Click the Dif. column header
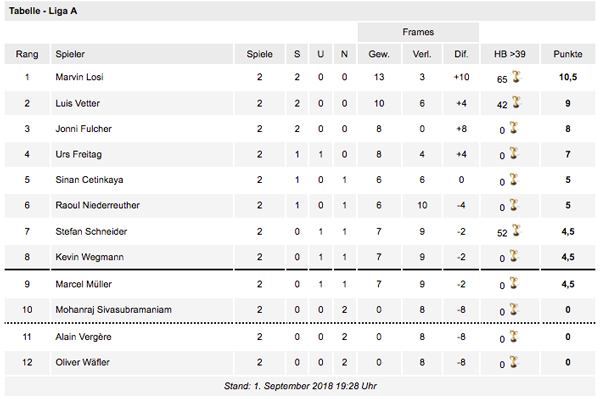600x399 pixels. pyautogui.click(x=461, y=54)
